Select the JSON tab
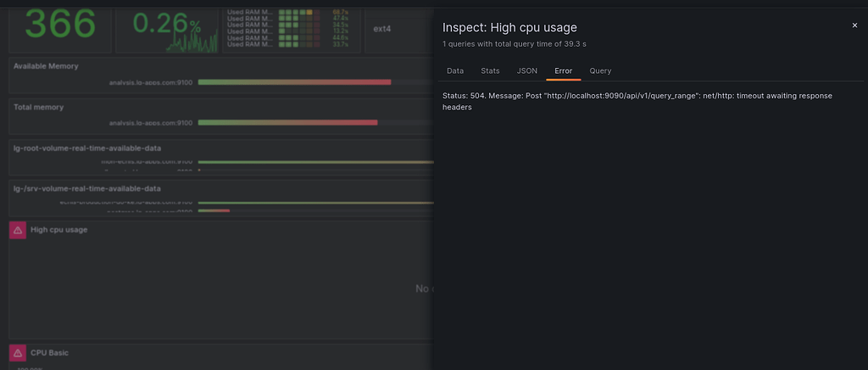This screenshot has height=370, width=868. 526,70
